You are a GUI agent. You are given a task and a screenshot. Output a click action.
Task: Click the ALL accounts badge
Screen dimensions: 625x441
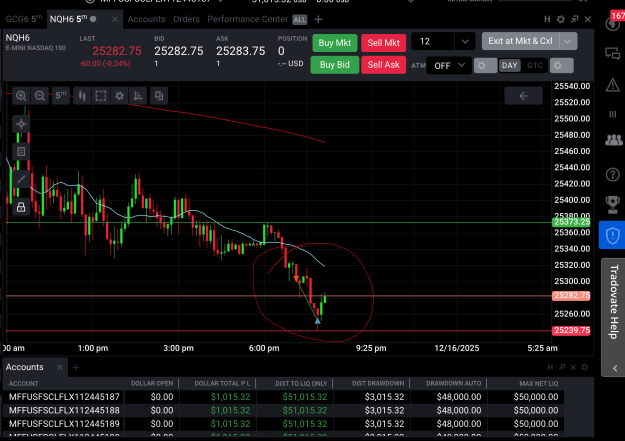tap(300, 20)
